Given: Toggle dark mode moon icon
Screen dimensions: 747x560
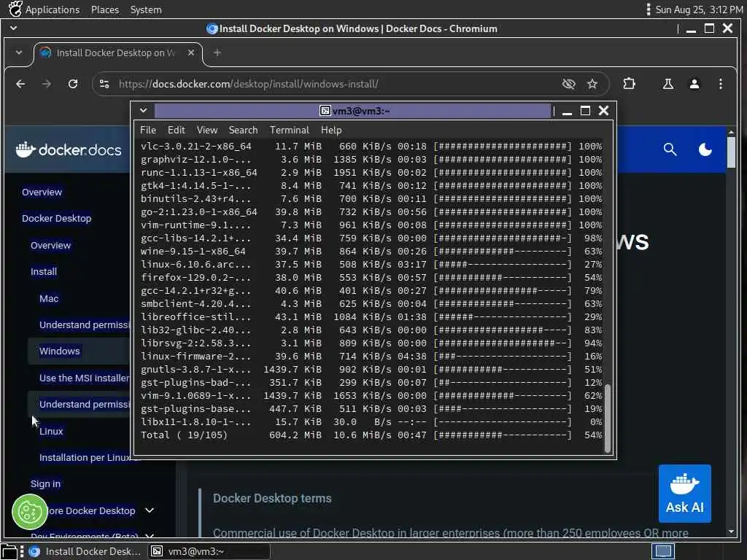Looking at the screenshot, I should [x=705, y=149].
